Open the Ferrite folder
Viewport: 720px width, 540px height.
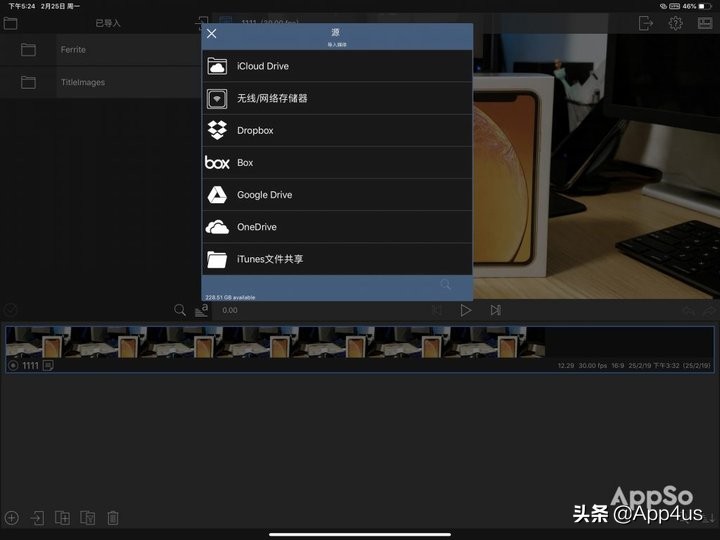(101, 50)
